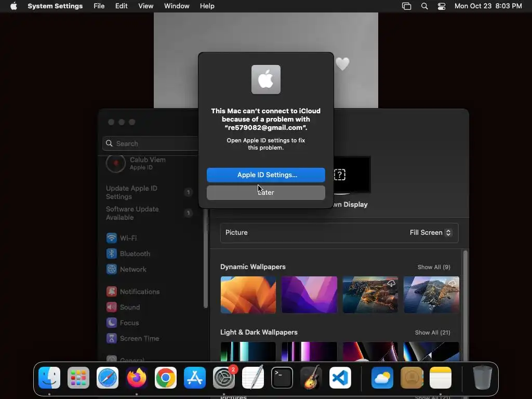
Task: Open the Apple menu
Action: 14,6
